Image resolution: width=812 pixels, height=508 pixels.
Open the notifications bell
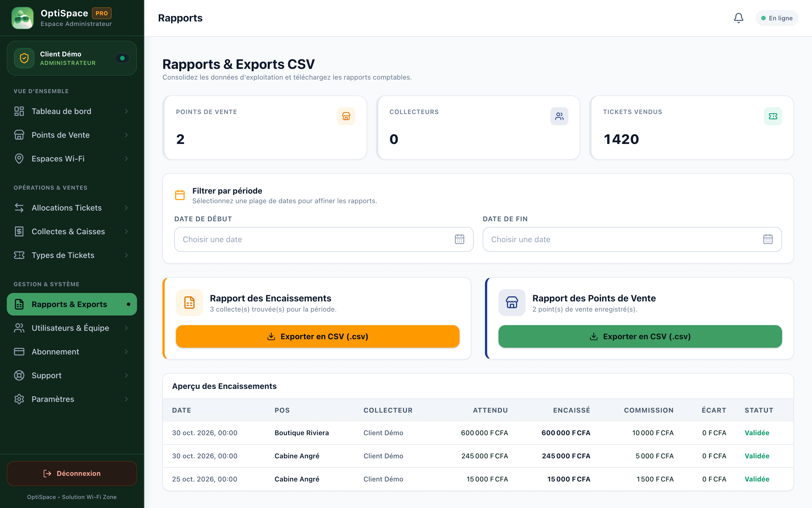[738, 18]
